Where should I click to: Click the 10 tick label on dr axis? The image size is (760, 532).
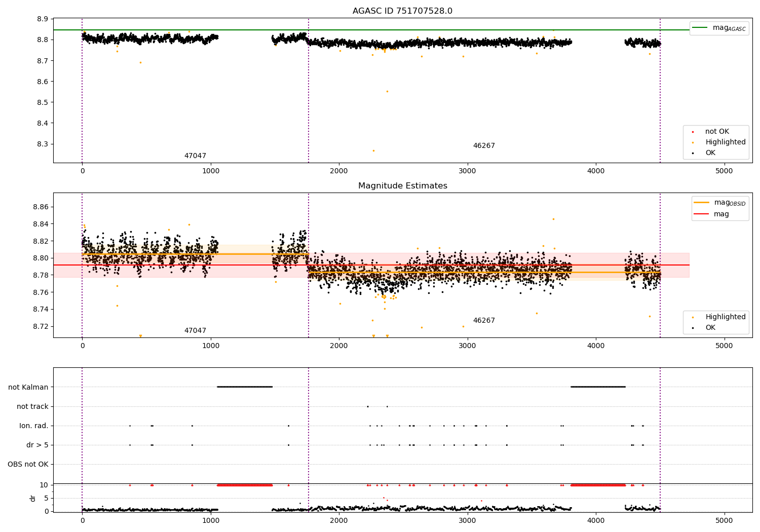tap(44, 485)
